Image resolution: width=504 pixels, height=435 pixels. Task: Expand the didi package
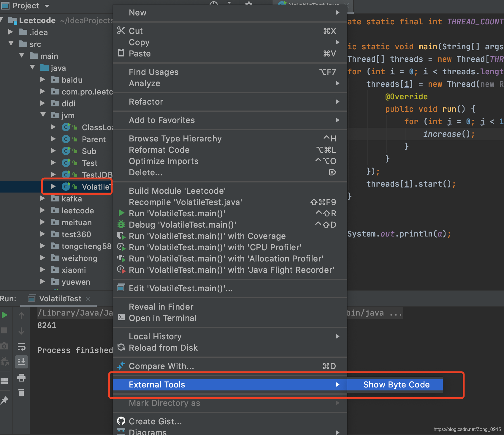click(x=43, y=103)
